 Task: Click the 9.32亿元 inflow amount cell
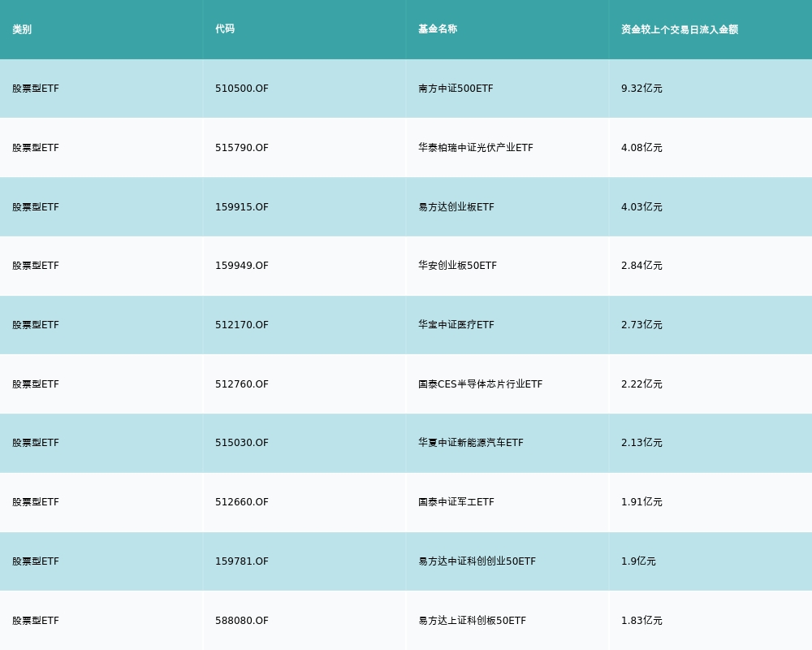click(x=641, y=89)
